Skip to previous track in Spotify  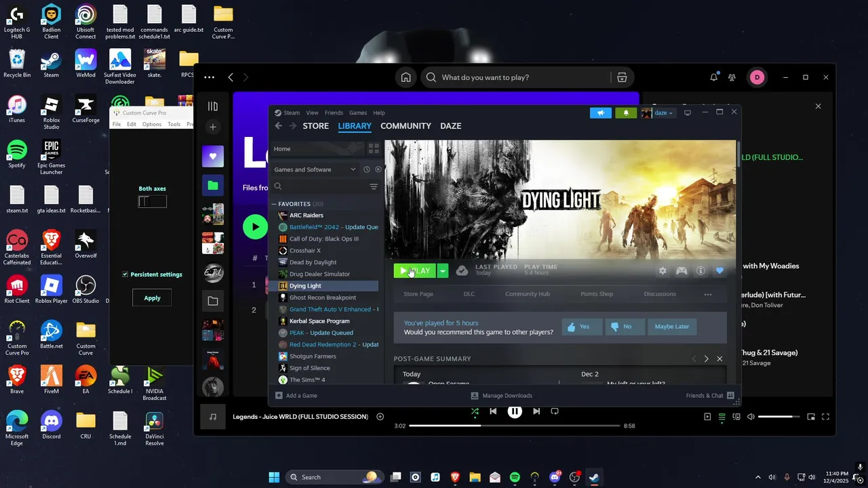[493, 411]
